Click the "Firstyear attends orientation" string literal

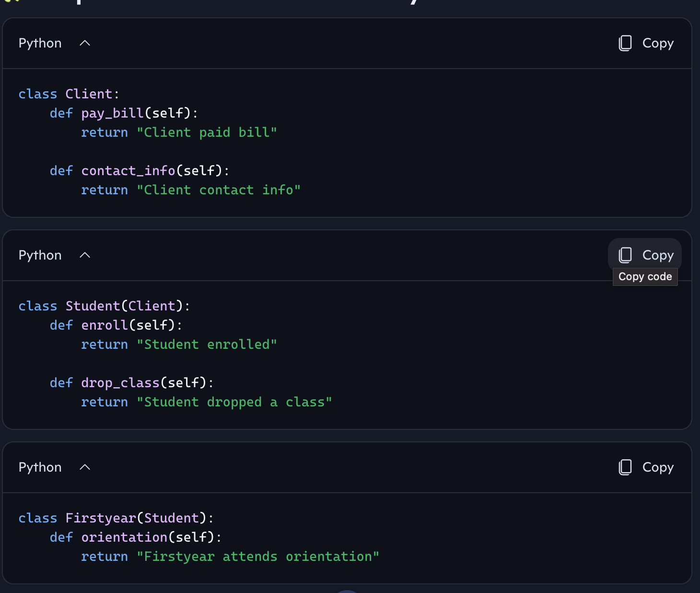coord(258,557)
